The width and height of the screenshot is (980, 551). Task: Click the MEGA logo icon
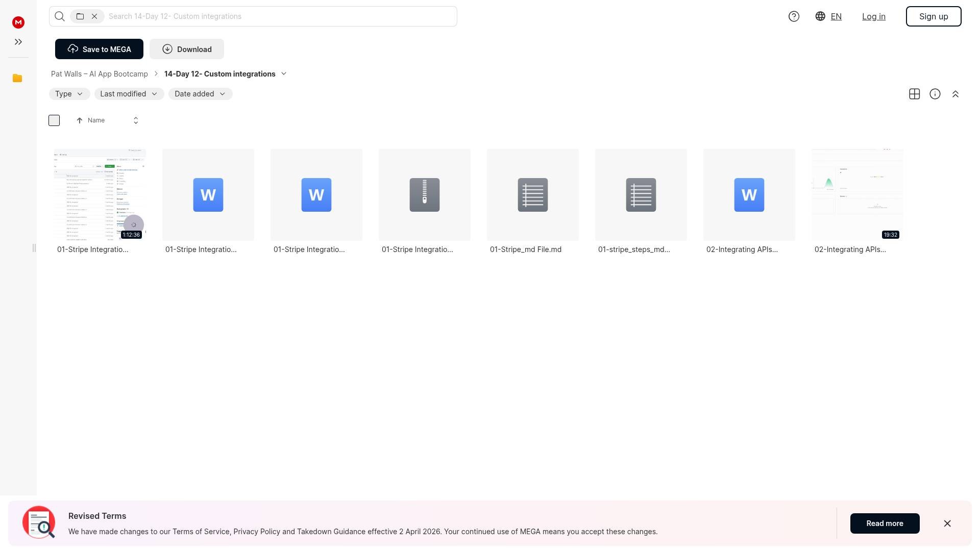click(x=18, y=22)
